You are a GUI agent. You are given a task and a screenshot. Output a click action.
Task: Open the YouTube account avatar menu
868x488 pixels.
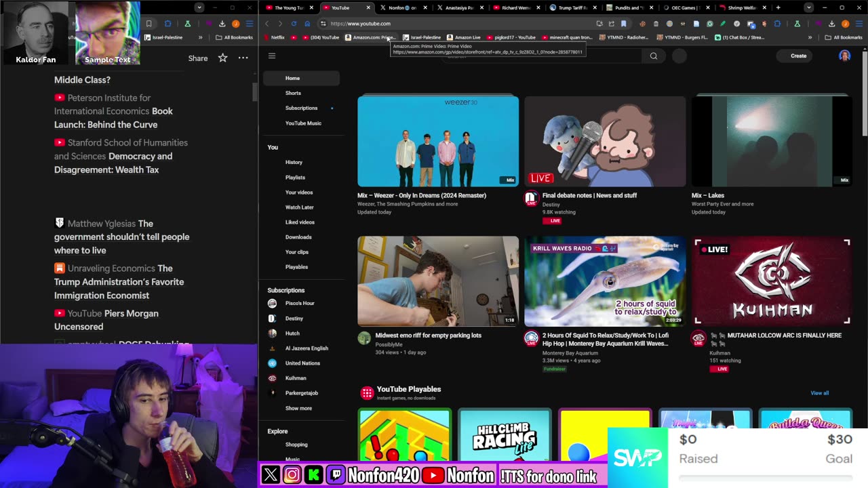coord(844,56)
